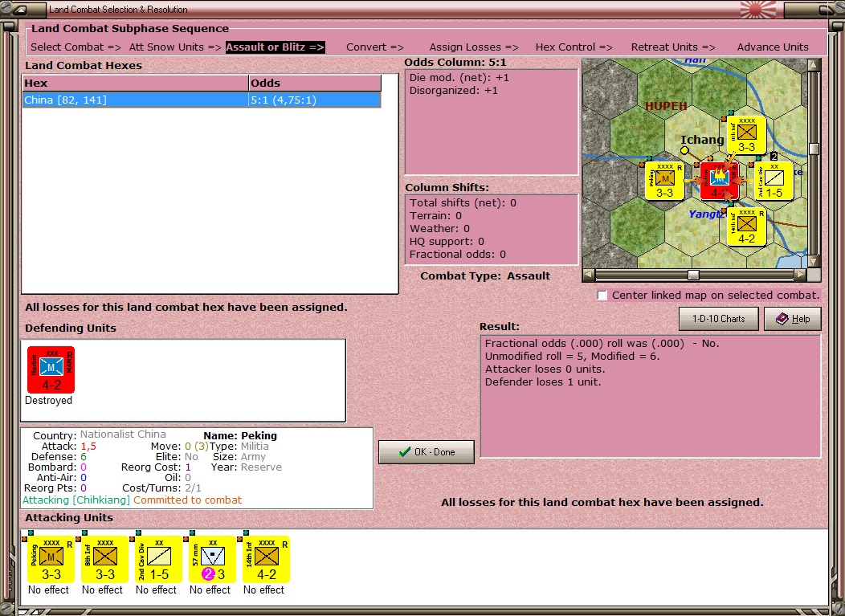Click the Name: Peking unit detail
The width and height of the screenshot is (845, 616).
click(x=240, y=435)
